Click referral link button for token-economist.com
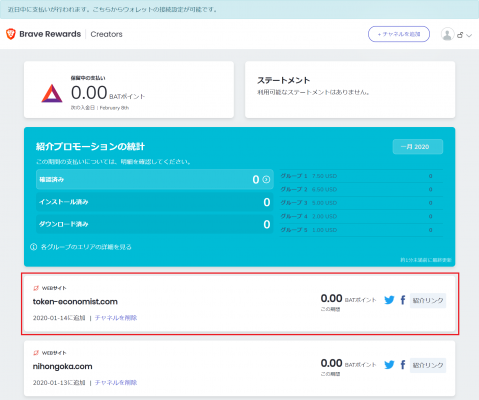Image resolution: width=479 pixels, height=400 pixels. [x=428, y=300]
